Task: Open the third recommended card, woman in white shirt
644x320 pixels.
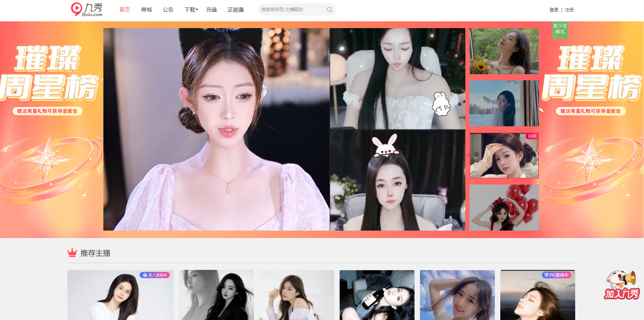Action: [297, 295]
